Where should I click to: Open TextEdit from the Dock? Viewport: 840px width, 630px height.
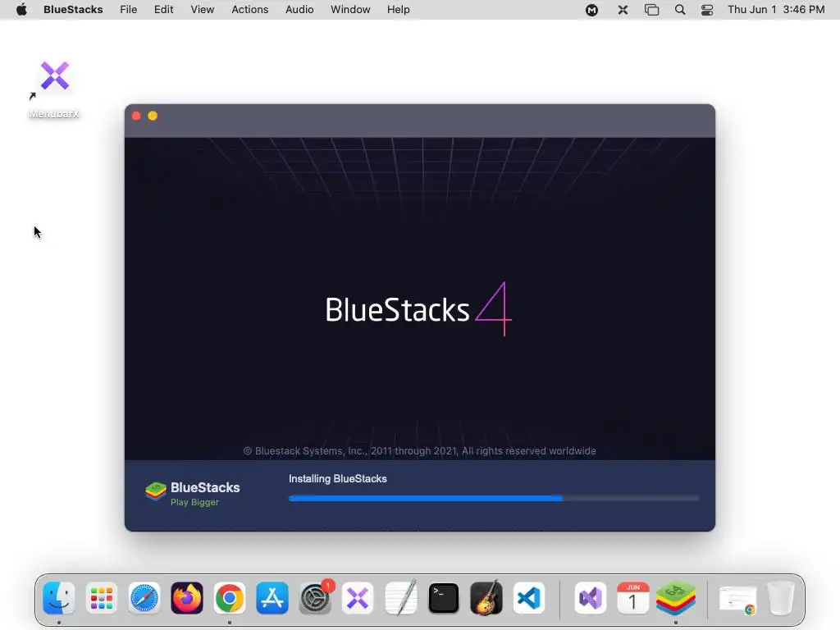click(x=400, y=597)
